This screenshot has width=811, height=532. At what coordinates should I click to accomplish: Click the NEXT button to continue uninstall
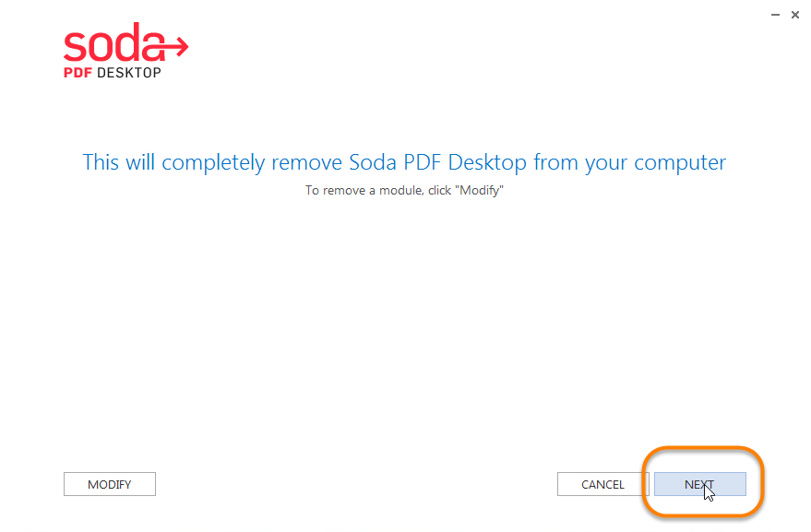click(x=699, y=484)
